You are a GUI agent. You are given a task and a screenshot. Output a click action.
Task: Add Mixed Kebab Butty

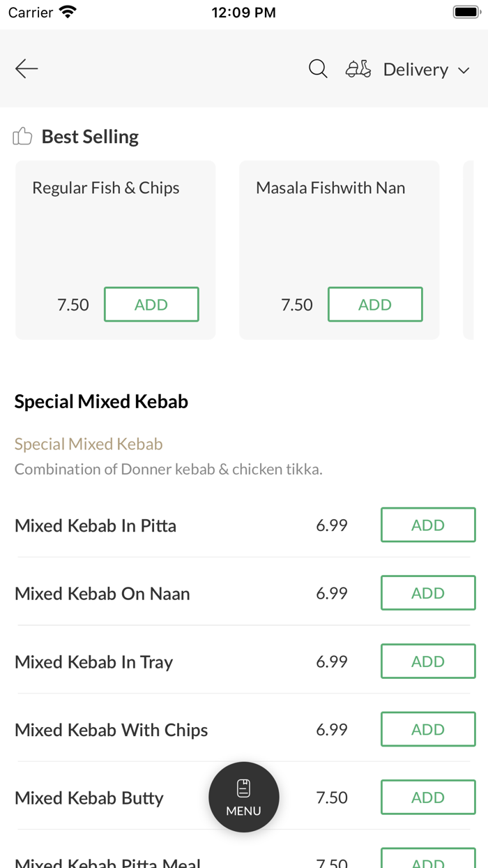click(x=428, y=798)
